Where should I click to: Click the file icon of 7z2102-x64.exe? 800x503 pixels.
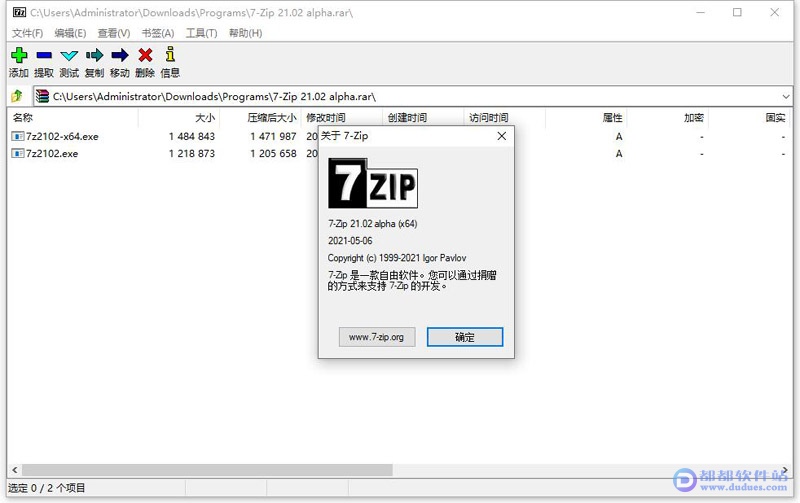pos(18,136)
